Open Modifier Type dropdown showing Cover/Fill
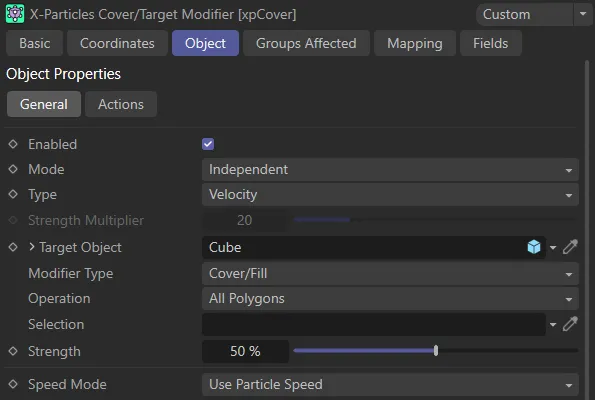 tap(390, 274)
